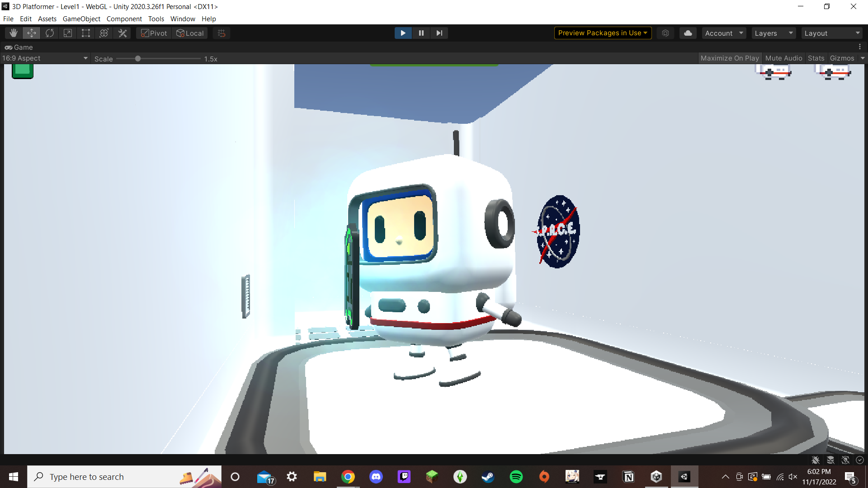The width and height of the screenshot is (868, 488).
Task: Toggle the Pivot handle position setting
Action: (x=153, y=33)
